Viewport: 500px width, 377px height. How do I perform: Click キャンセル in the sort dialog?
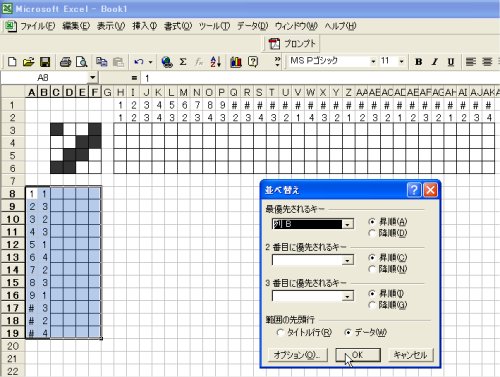point(411,355)
